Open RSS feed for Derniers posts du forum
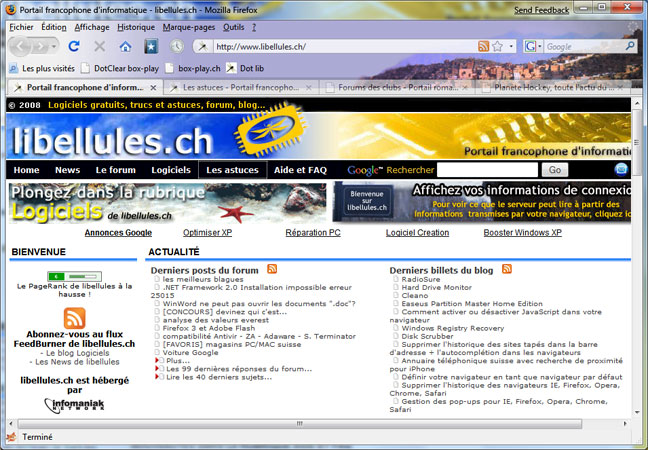648x450 pixels. (x=272, y=269)
